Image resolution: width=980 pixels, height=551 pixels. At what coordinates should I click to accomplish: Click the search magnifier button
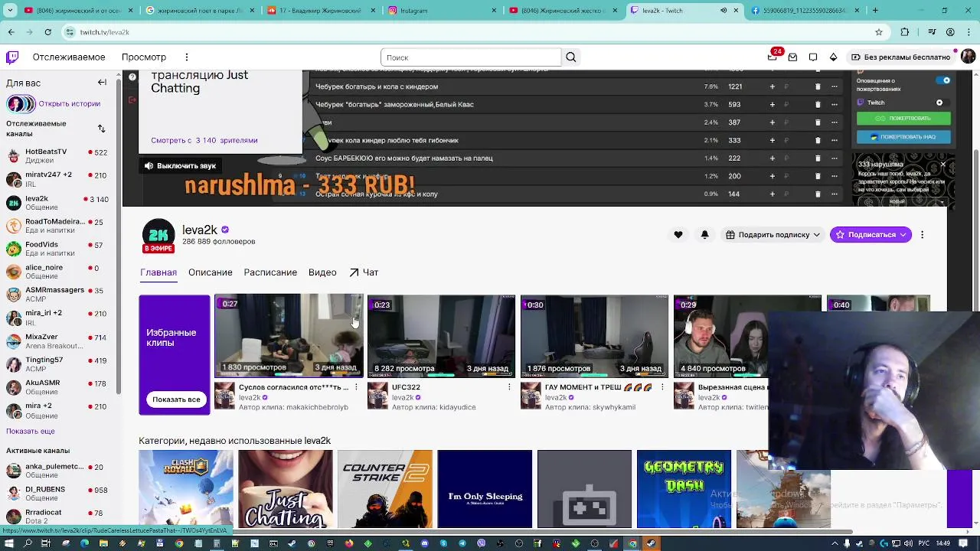point(571,57)
